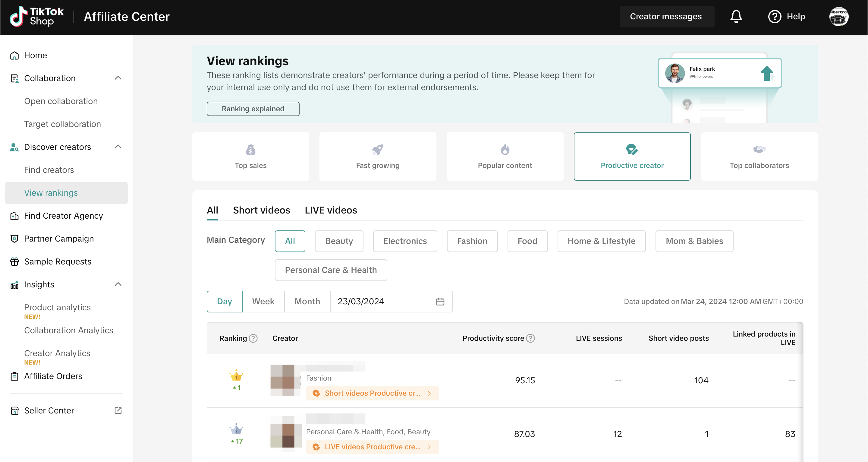The image size is (868, 462).
Task: Select Beauty main category filter
Action: [x=339, y=241]
